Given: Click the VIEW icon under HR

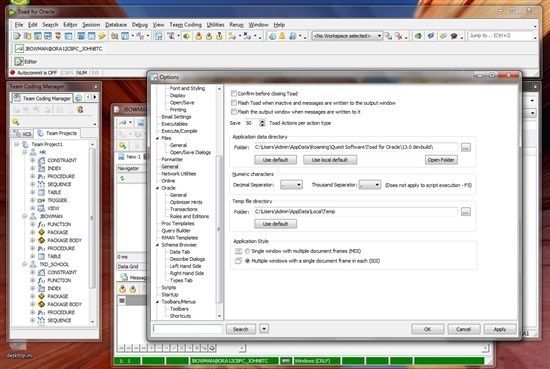Looking at the screenshot, I should (41, 208).
